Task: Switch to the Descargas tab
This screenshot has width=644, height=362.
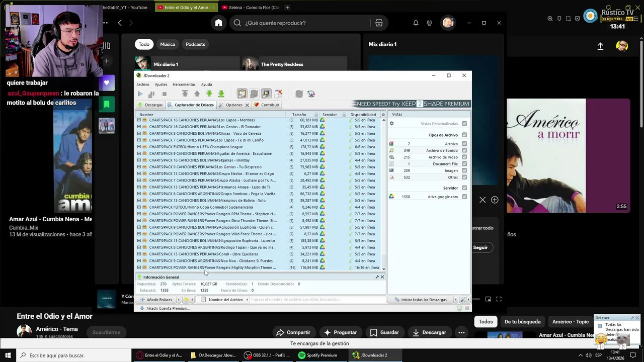Action: (150, 105)
